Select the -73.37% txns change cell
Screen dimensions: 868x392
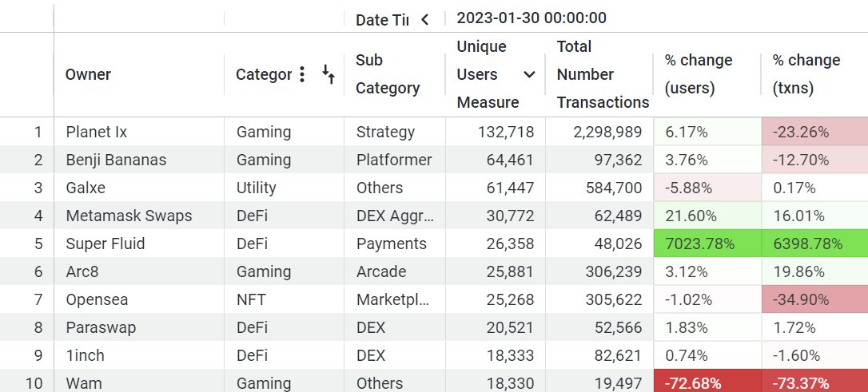(x=815, y=382)
